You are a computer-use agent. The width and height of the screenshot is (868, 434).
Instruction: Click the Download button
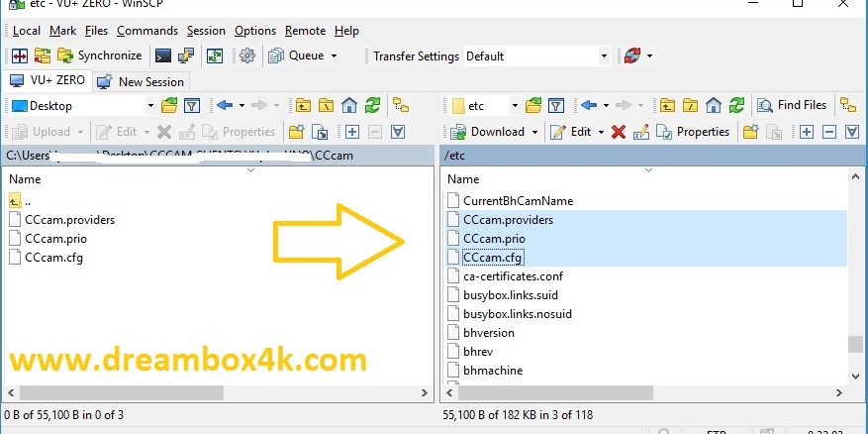(487, 132)
